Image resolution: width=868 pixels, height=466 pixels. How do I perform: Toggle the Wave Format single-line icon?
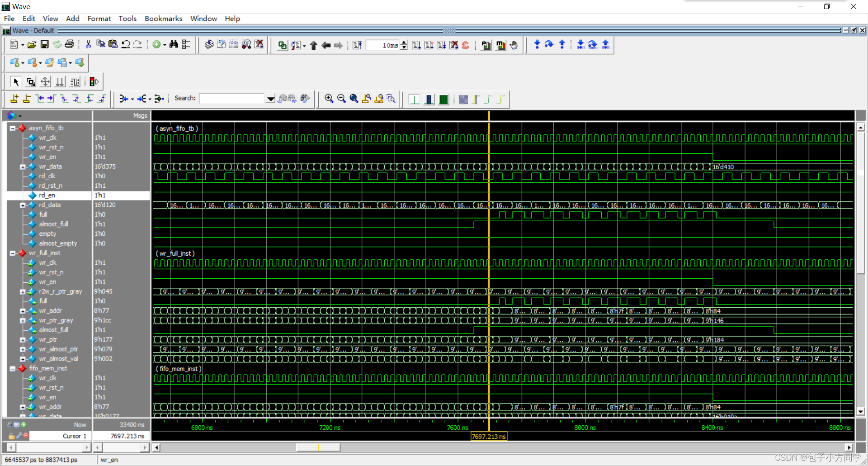pos(414,99)
